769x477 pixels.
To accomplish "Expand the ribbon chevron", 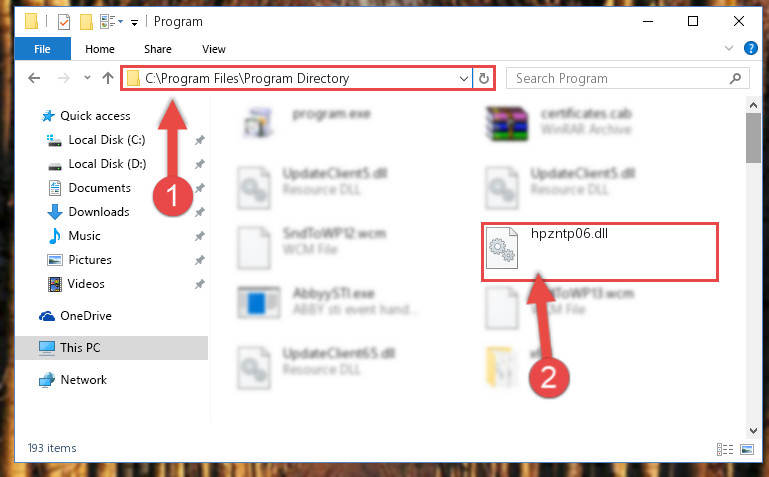I will (729, 48).
